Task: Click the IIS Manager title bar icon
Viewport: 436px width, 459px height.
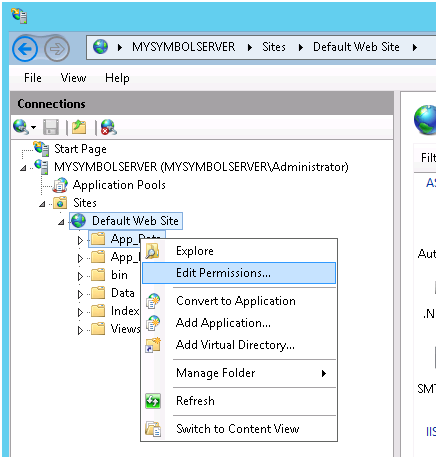Action: point(19,15)
